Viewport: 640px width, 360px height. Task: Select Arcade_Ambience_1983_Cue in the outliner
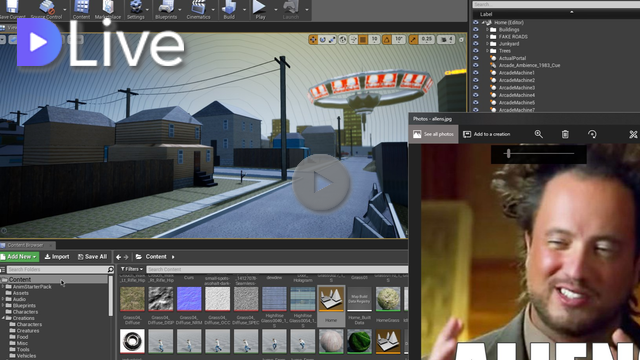(529, 65)
